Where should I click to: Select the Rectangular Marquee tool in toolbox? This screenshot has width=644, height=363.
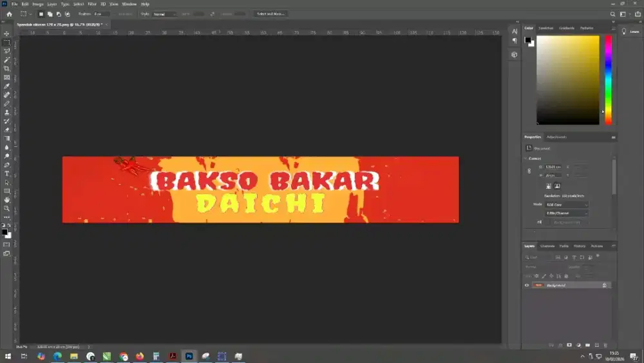(6, 43)
